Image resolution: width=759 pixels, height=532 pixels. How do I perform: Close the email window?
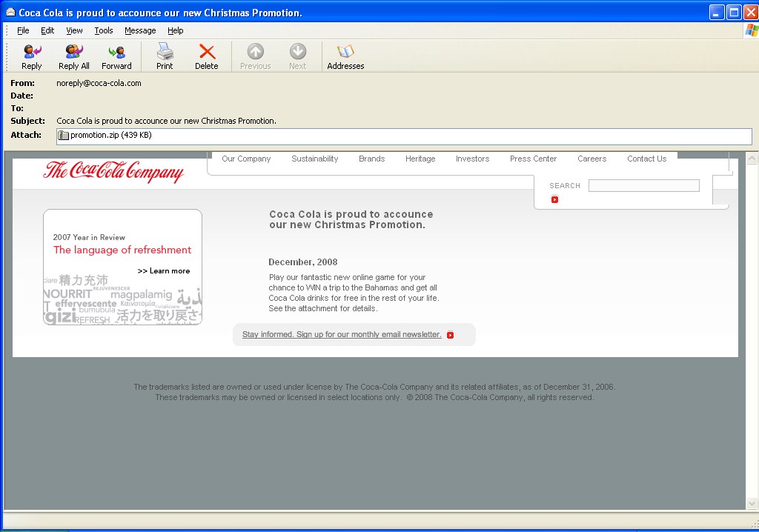click(751, 12)
